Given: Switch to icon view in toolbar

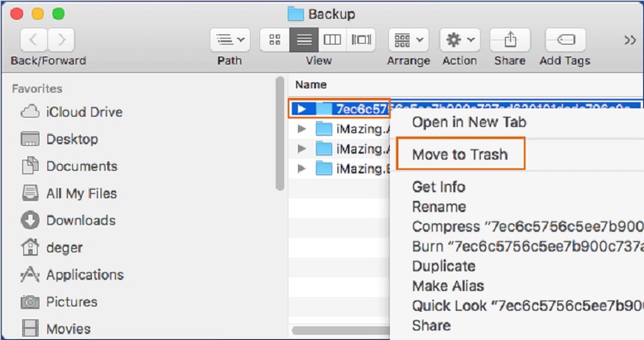Looking at the screenshot, I should [x=275, y=39].
